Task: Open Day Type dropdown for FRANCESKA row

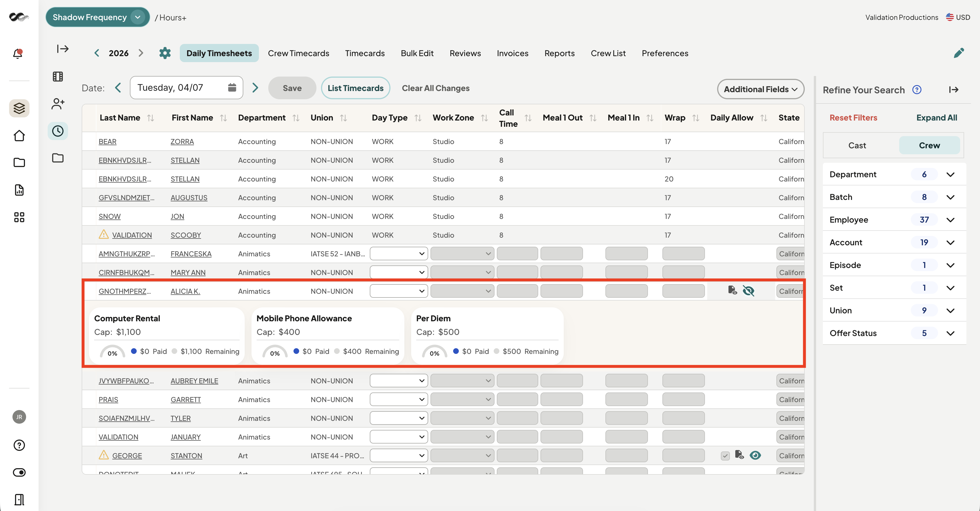Action: pos(398,254)
